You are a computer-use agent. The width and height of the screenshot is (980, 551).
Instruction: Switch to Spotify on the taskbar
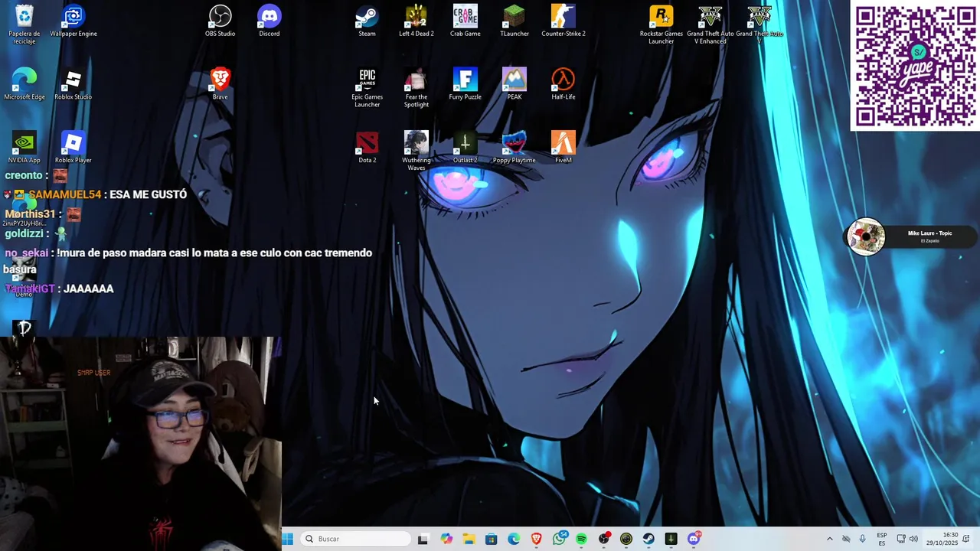[x=582, y=539]
